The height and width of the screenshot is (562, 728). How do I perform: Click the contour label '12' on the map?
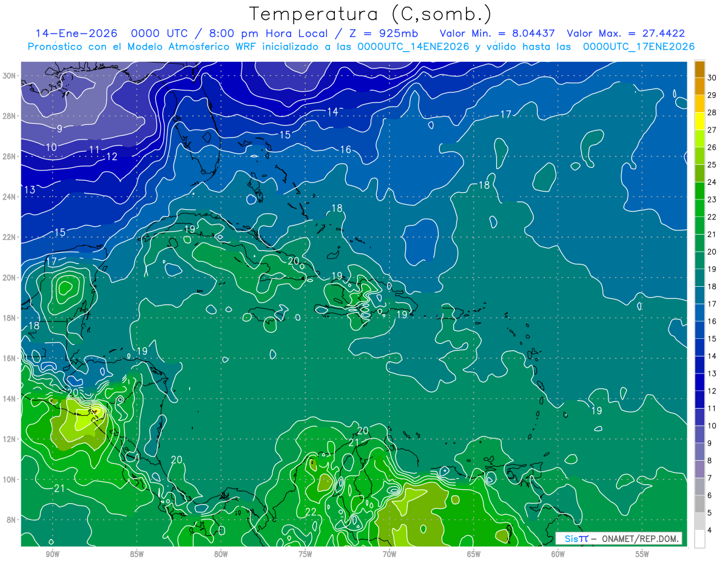112,156
